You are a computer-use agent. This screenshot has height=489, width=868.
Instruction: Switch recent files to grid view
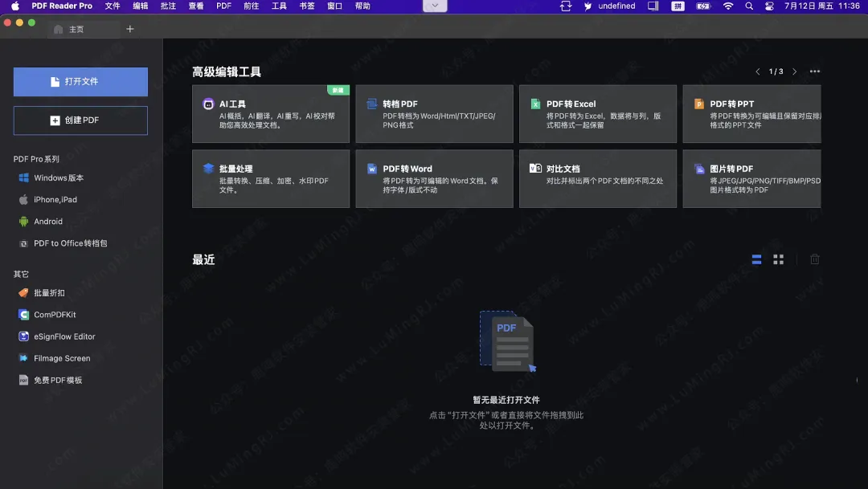777,259
